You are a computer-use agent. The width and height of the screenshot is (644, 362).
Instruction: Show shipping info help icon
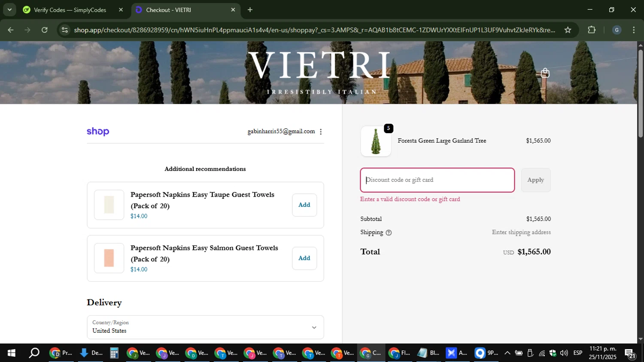click(x=389, y=233)
